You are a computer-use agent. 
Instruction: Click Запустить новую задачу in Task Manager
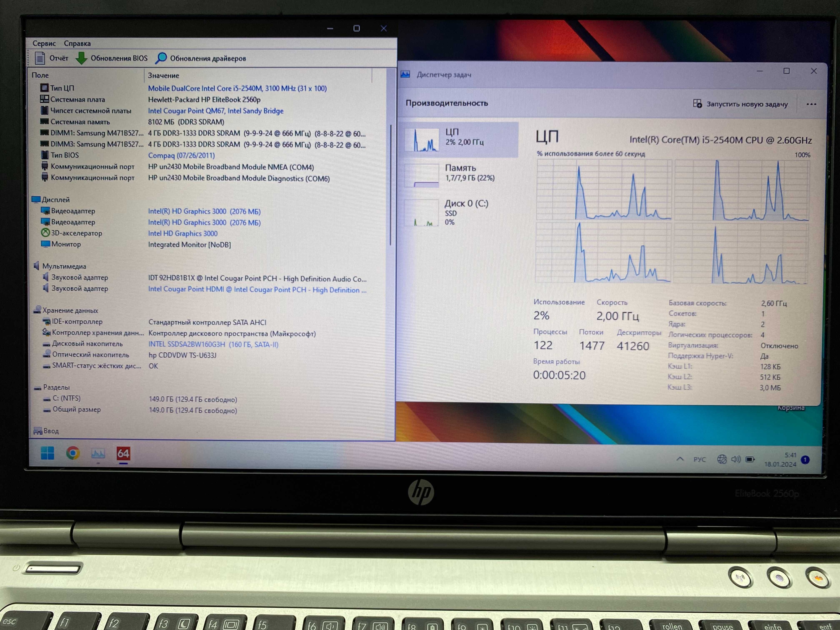click(x=740, y=104)
